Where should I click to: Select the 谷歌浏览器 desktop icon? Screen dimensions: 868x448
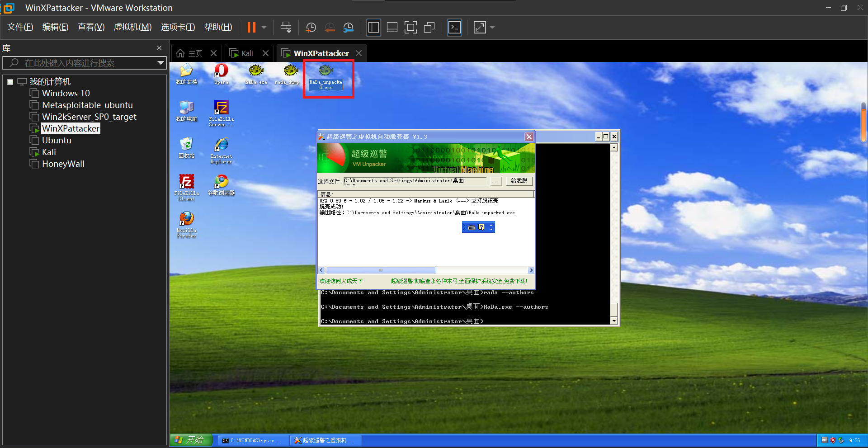(221, 185)
